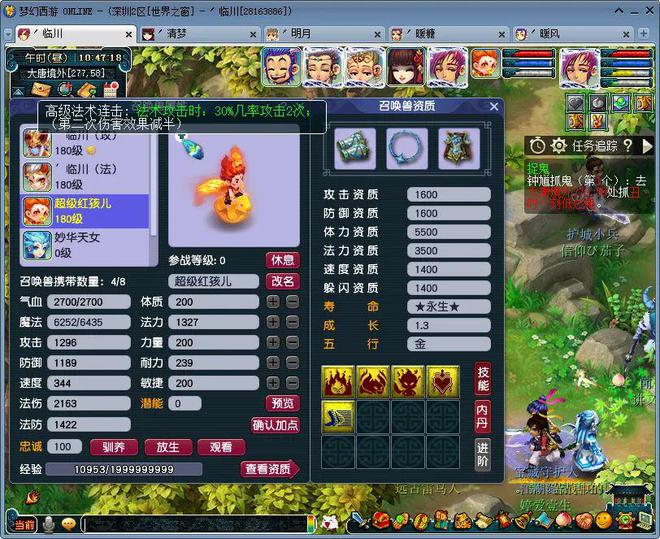660x539 pixels.
Task: Collapse the top-left panel with up arrow
Action: tap(18, 91)
